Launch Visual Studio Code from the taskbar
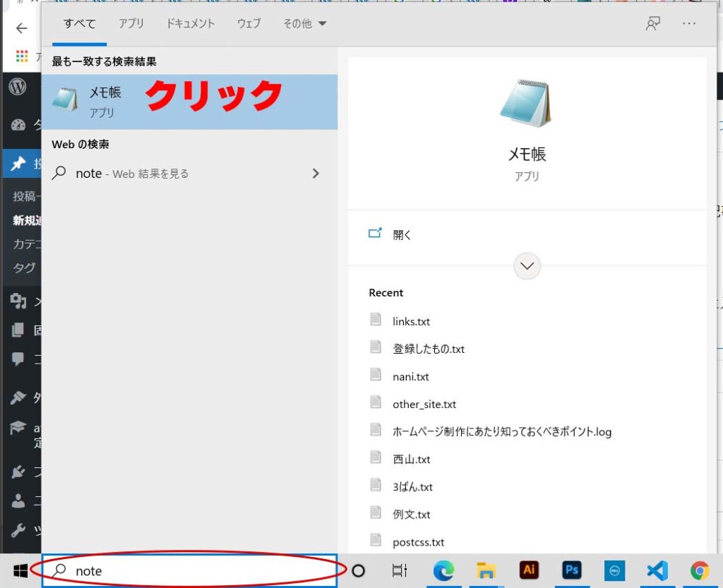 [x=657, y=570]
